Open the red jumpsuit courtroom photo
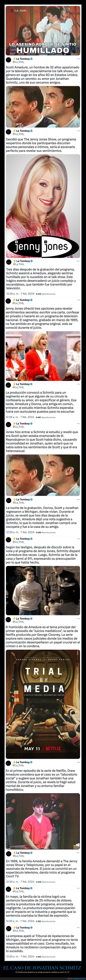The image size is (86, 980). (43, 822)
